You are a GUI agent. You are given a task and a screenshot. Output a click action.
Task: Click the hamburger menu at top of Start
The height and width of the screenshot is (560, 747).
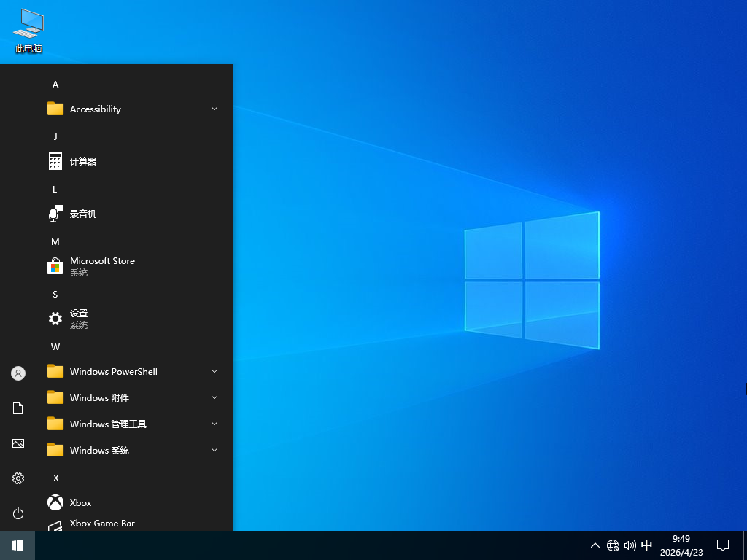tap(18, 84)
